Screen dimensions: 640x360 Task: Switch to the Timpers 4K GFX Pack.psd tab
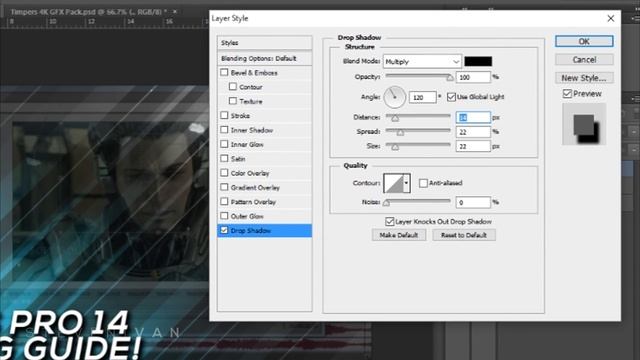click(x=88, y=12)
